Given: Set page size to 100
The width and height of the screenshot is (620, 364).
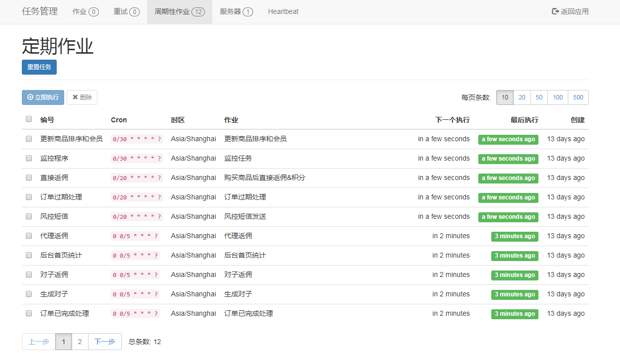Looking at the screenshot, I should coord(558,97).
